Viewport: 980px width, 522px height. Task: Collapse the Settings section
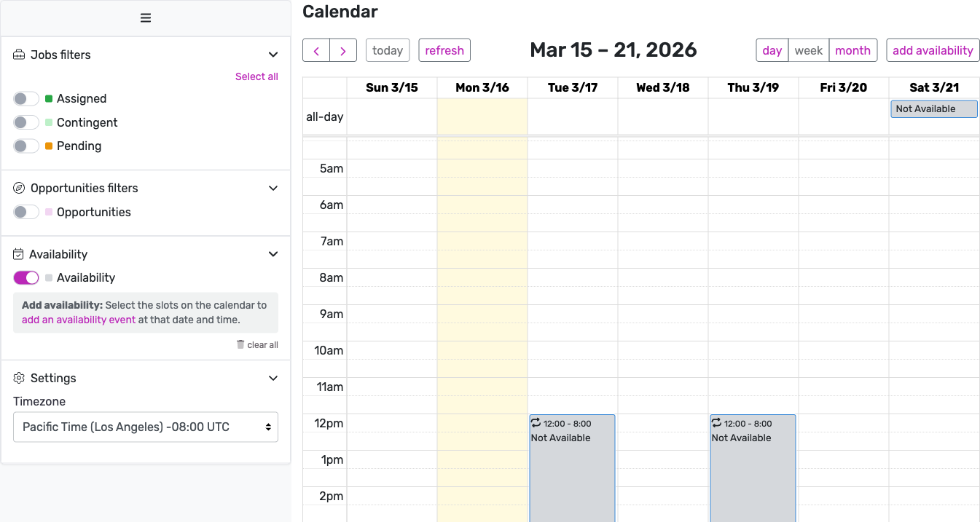[x=273, y=378]
